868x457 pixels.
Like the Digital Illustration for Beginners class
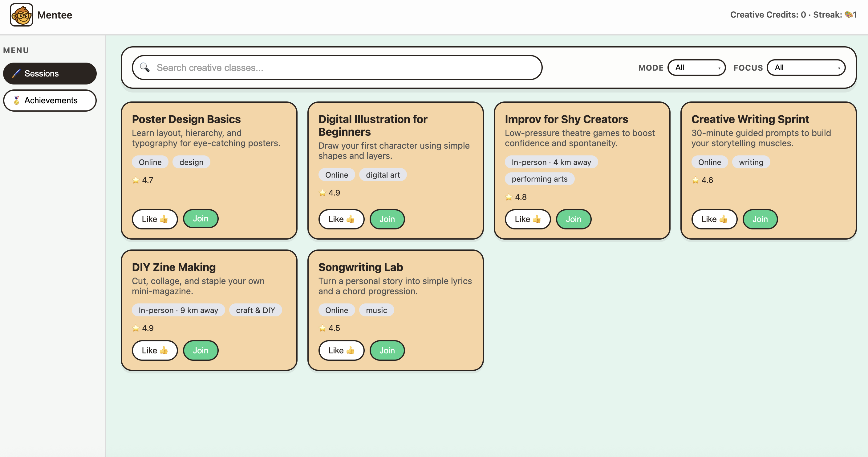341,219
